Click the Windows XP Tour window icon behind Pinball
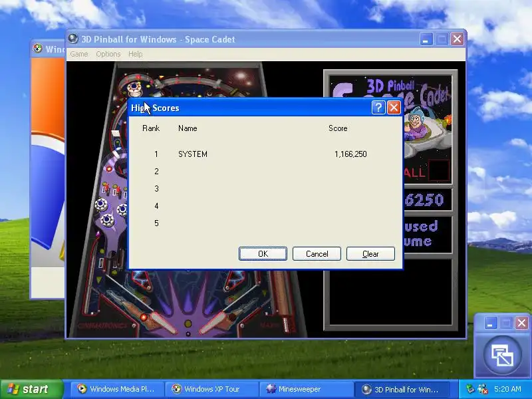Viewport: 532px width, 399px height. (38, 49)
